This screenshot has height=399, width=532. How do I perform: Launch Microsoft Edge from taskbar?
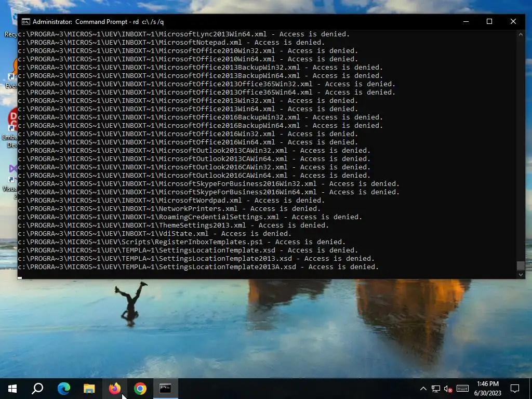click(x=63, y=389)
